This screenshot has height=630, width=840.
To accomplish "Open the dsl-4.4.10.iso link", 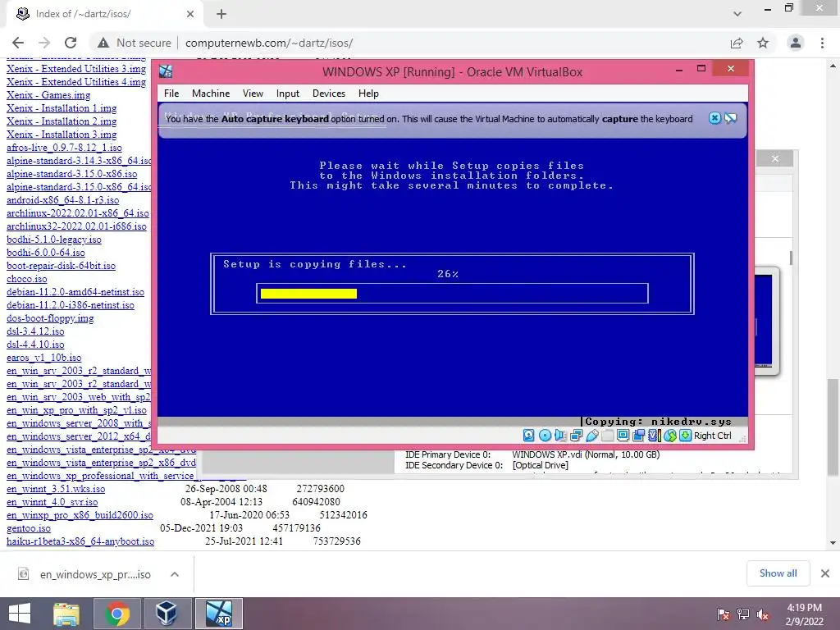I will [35, 345].
